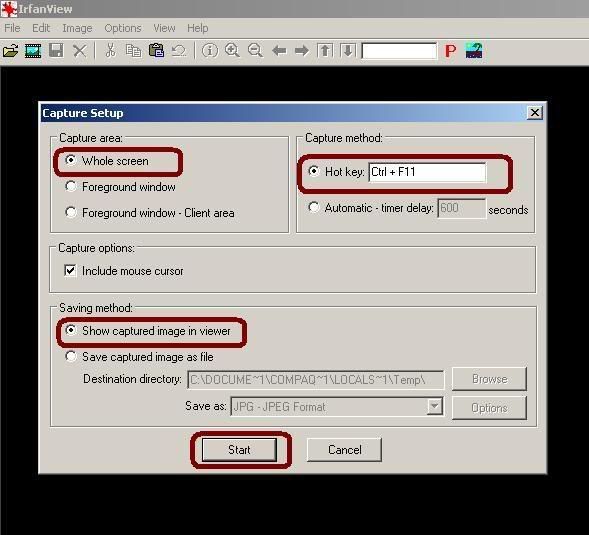
Task: Click the JPEG Options button
Action: (x=489, y=408)
